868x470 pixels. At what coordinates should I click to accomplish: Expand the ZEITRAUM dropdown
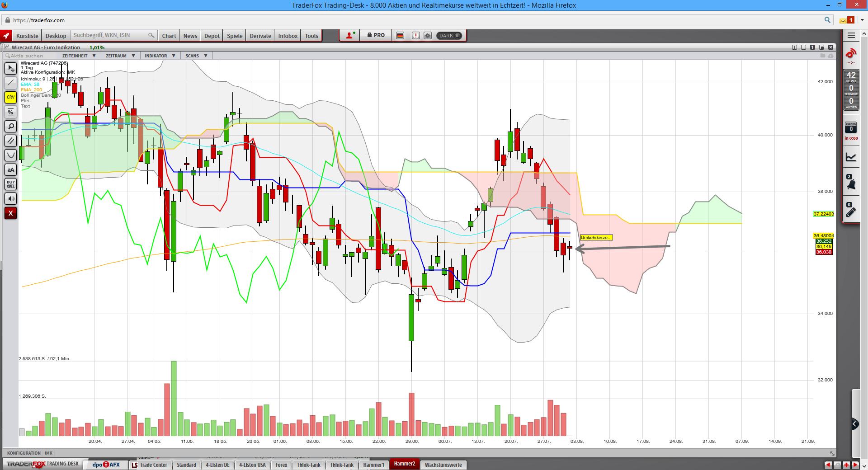click(120, 56)
